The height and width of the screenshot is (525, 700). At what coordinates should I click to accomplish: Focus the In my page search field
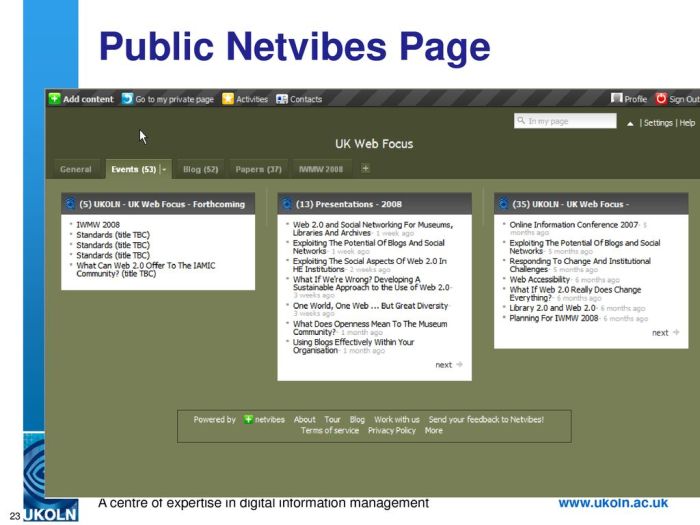pos(565,121)
